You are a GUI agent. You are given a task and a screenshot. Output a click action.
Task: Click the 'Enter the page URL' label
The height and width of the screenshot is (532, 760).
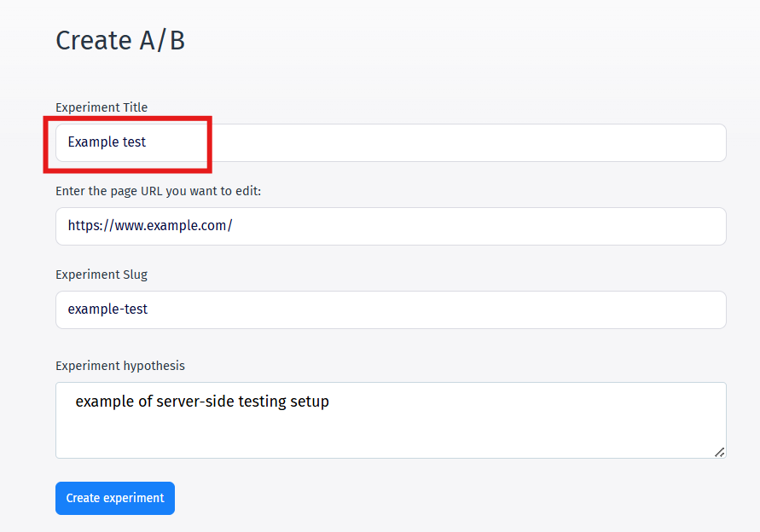tap(158, 191)
